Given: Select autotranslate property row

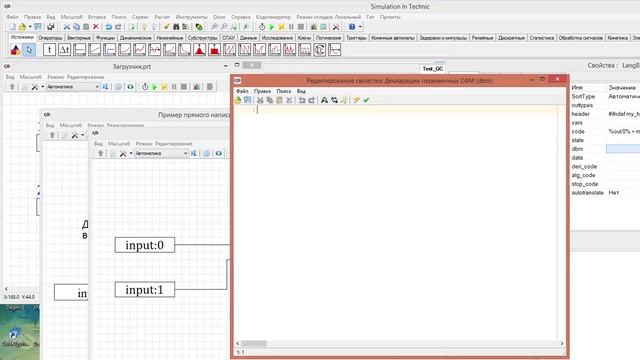Looking at the screenshot, I should coord(605,193).
